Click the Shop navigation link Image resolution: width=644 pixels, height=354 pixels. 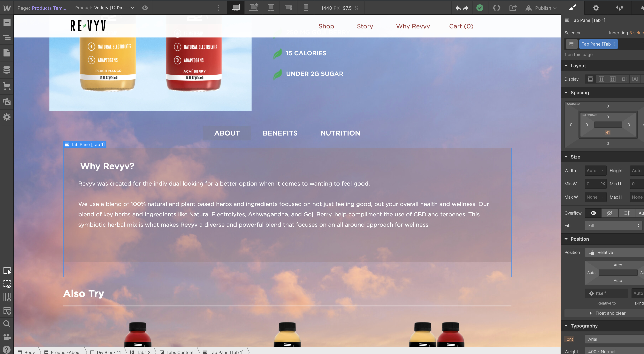tap(326, 26)
